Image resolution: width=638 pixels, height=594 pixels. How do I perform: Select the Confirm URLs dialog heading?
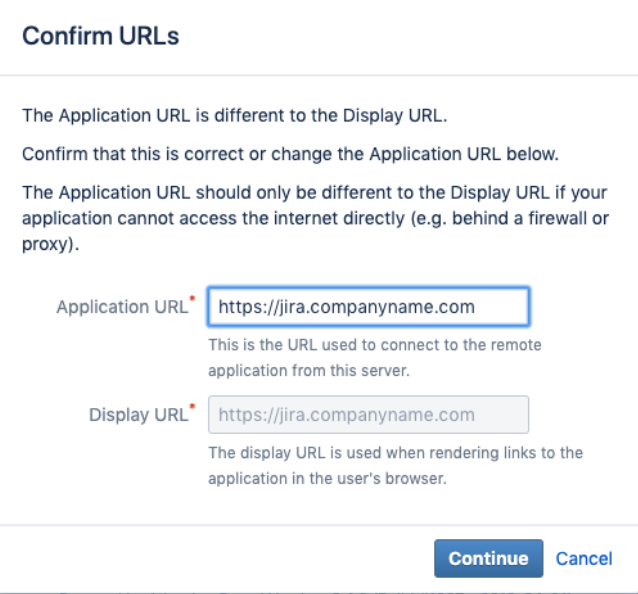[101, 36]
